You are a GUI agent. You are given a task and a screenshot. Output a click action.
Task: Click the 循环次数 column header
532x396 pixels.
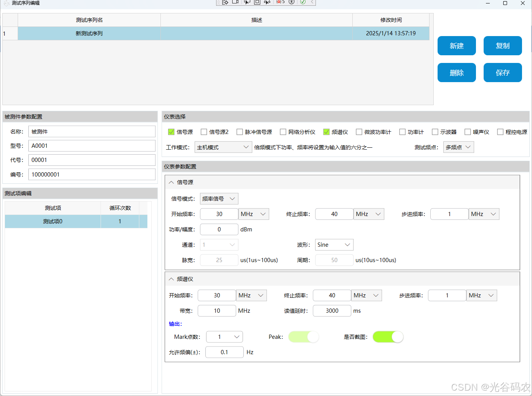120,208
